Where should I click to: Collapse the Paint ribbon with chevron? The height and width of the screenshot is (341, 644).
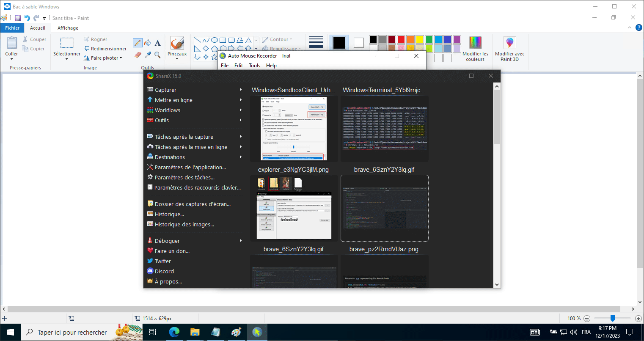[630, 27]
